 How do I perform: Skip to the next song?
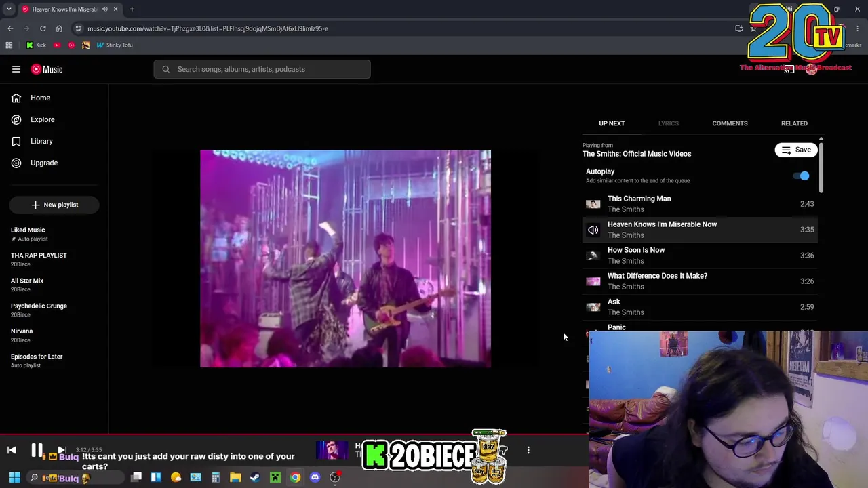click(x=62, y=450)
